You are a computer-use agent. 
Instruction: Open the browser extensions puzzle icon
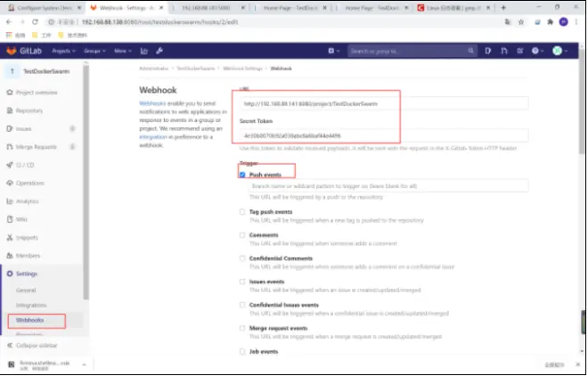tap(550, 22)
